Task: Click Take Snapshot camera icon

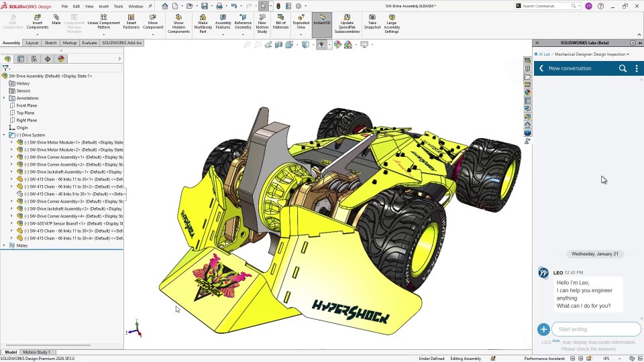Action: [372, 21]
